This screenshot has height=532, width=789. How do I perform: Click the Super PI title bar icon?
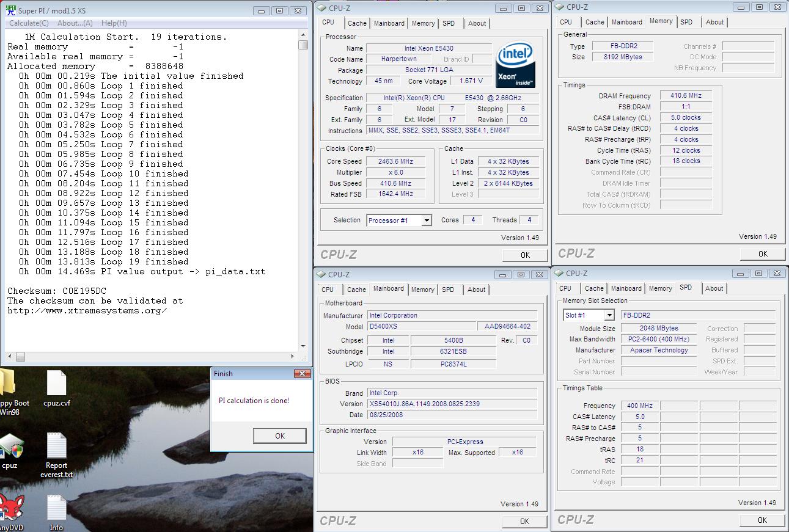click(10, 10)
